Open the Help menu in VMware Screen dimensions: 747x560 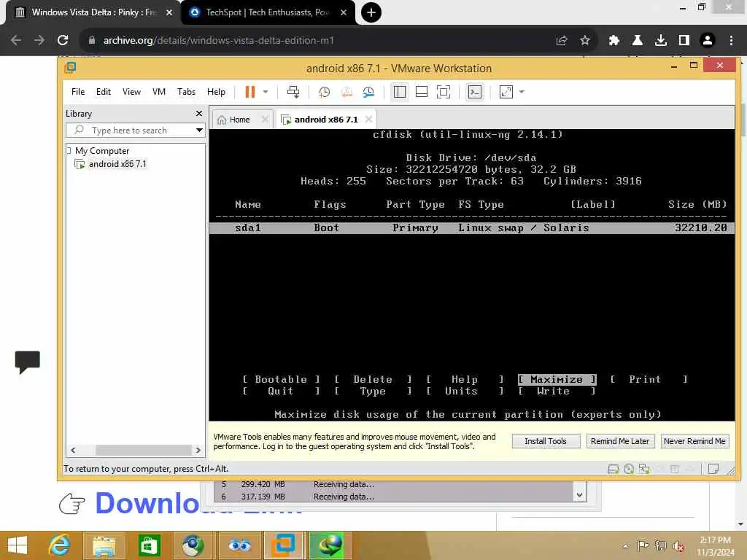[216, 92]
